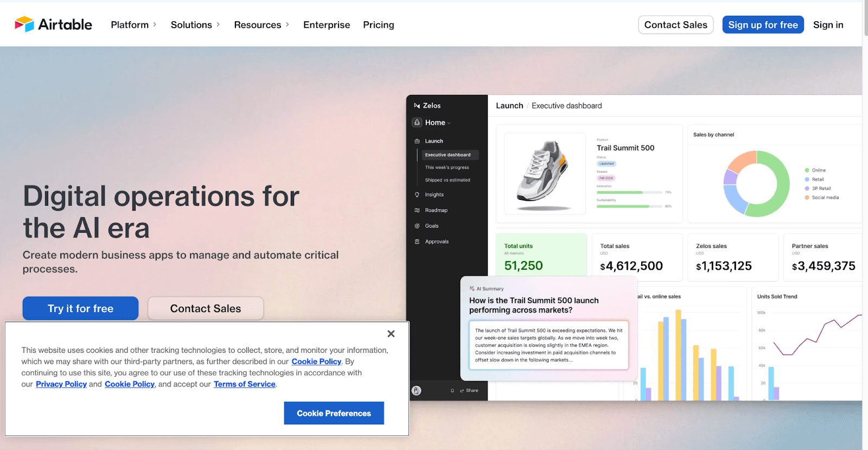Click the Launch breadcrumb in the dashboard header
868x450 pixels.
point(509,106)
